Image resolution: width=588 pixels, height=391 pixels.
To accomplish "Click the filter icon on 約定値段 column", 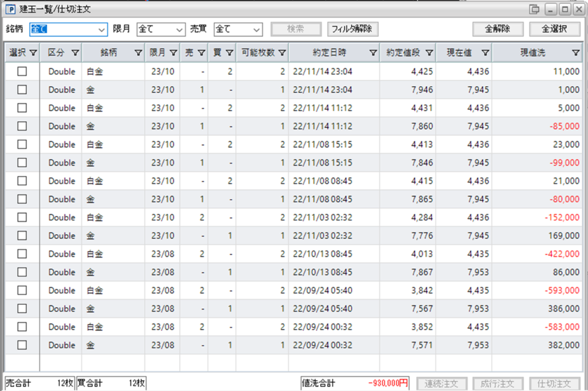I will 430,53.
